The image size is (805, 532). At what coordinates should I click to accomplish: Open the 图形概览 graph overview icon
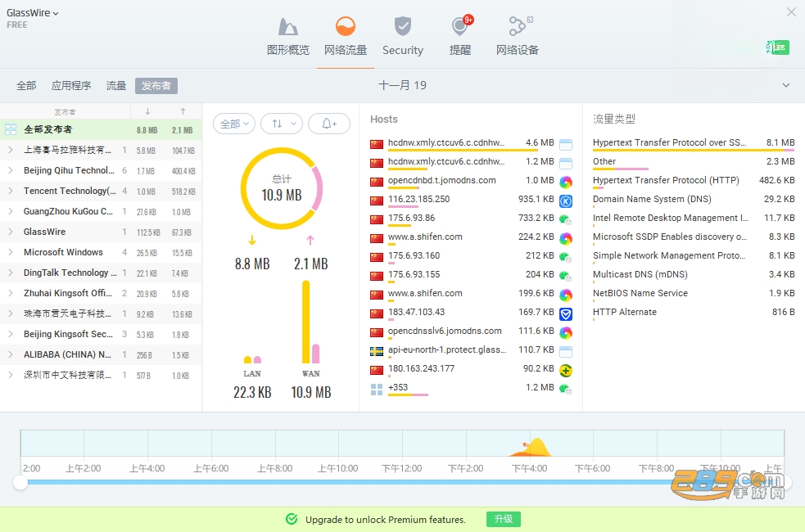(x=288, y=27)
